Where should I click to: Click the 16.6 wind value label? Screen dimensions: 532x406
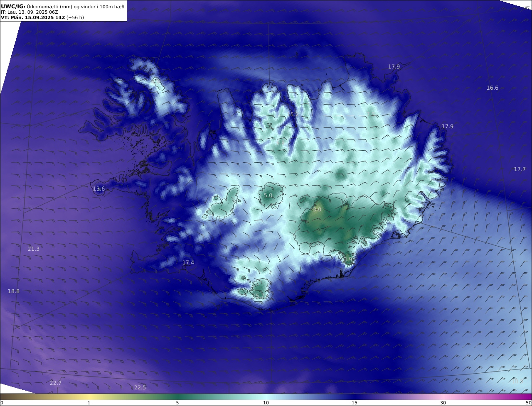(492, 88)
